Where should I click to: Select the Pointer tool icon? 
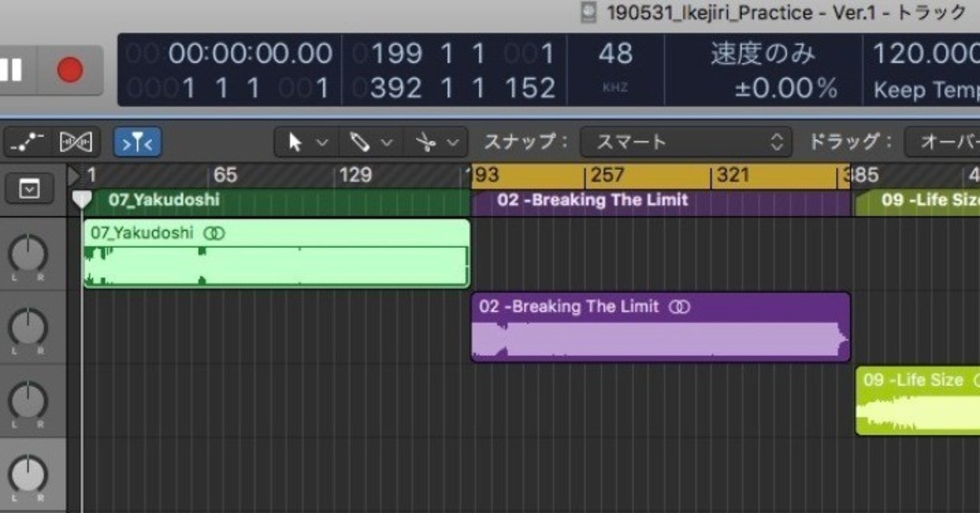coord(295,142)
